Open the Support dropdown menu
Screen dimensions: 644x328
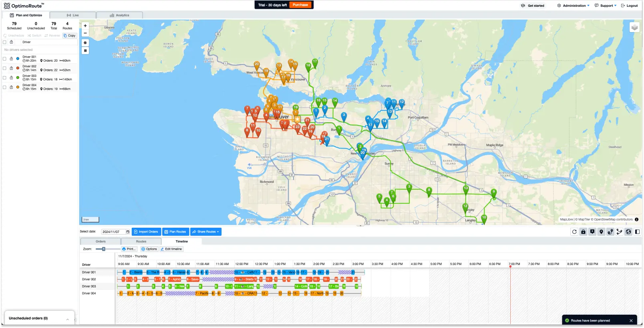(x=606, y=6)
